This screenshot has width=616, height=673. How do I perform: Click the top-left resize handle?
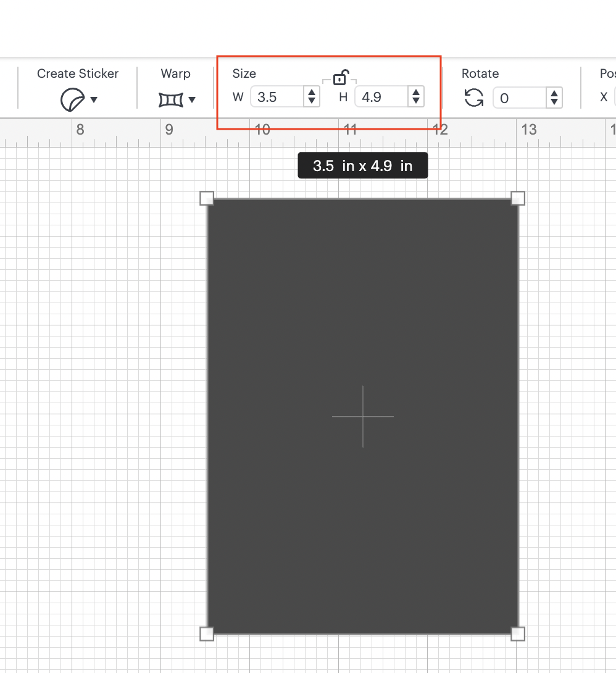tap(207, 198)
